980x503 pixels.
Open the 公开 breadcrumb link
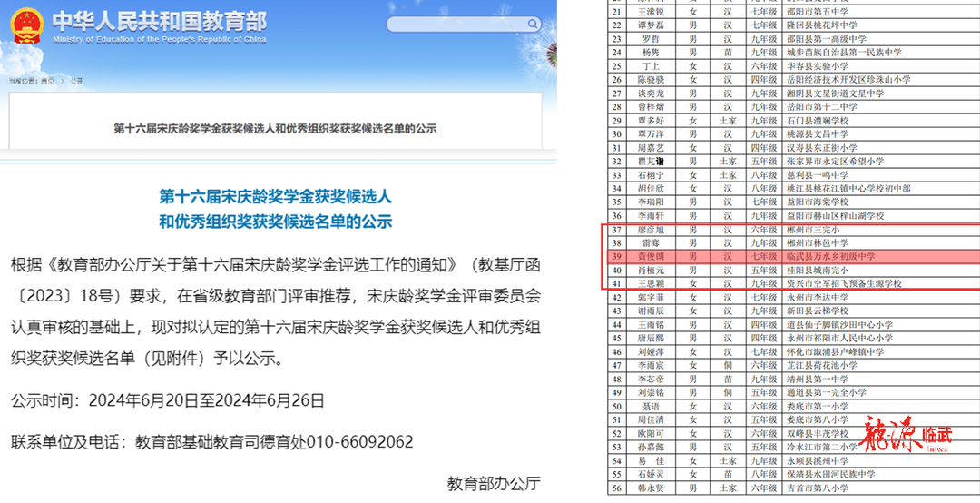(76, 82)
